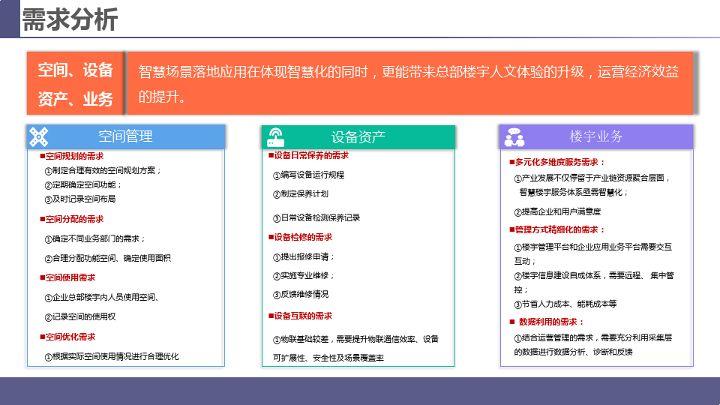
Task: Select the line 的数据进行数据分析、诊断和反馈
Action: click(x=573, y=352)
